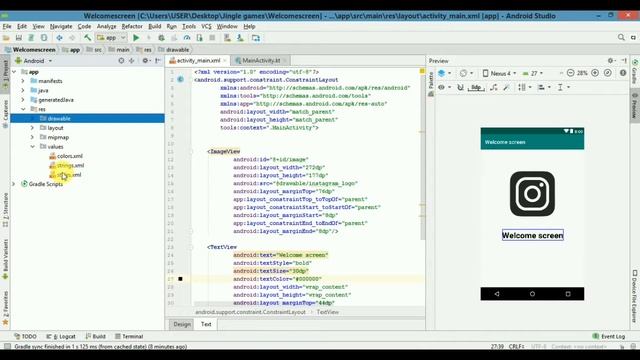Screen dimensions: 640x360
Task: Open the view options eye dropdown
Action: [x=444, y=87]
